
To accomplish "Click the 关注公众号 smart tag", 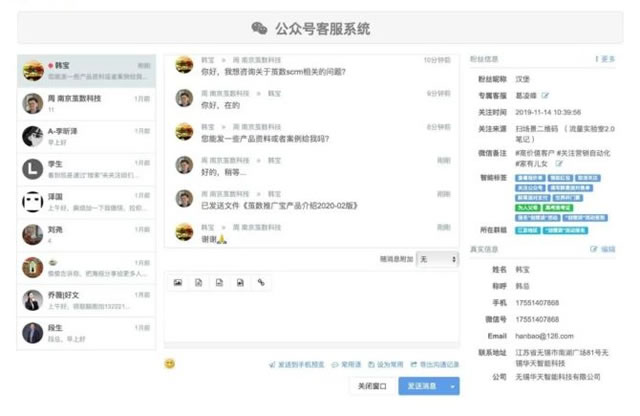I will point(530,188).
